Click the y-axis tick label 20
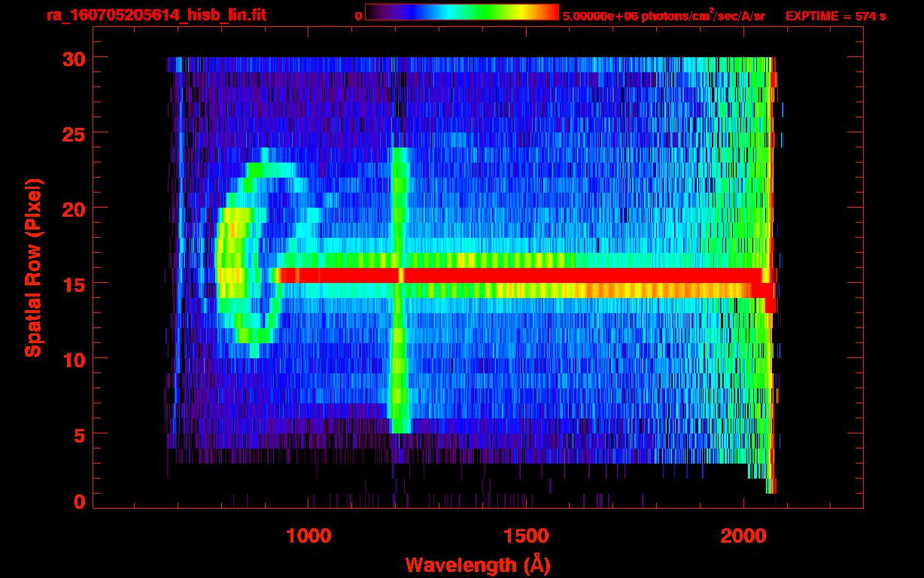The width and height of the screenshot is (924, 578). (x=75, y=208)
